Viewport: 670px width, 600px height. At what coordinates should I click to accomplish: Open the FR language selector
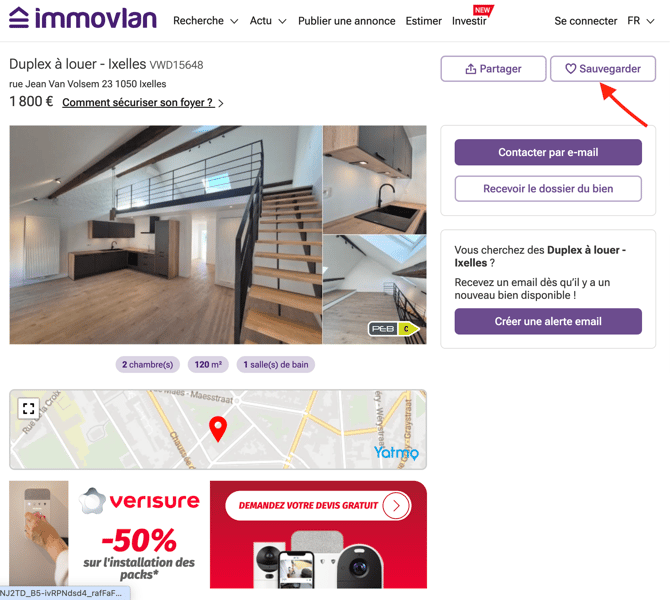pyautogui.click(x=641, y=21)
